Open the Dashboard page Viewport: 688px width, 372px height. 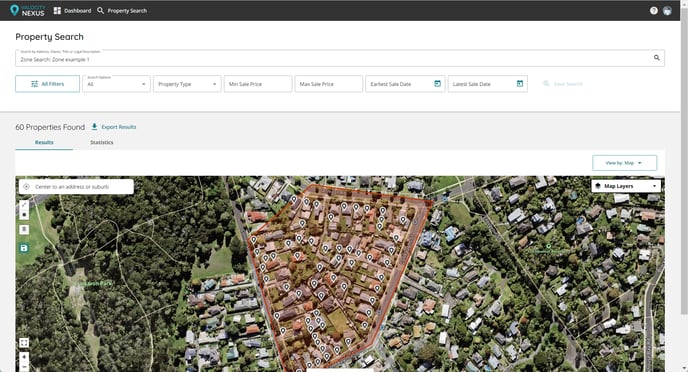(x=72, y=11)
